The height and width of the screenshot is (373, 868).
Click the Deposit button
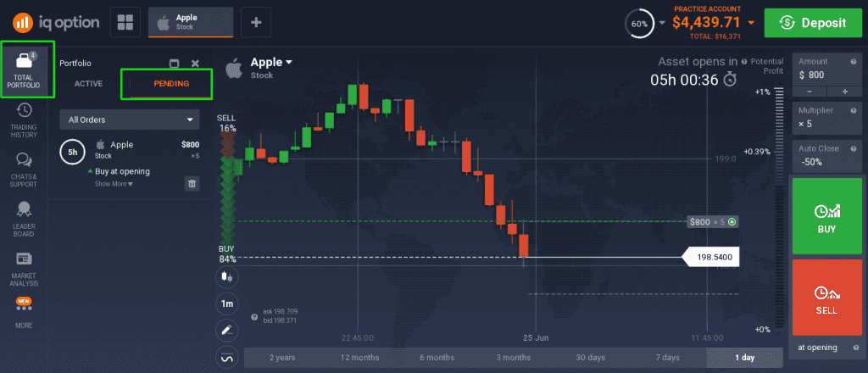tap(813, 23)
